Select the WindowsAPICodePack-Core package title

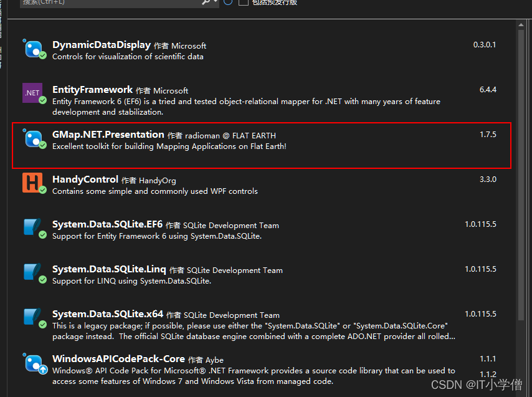[118, 358]
